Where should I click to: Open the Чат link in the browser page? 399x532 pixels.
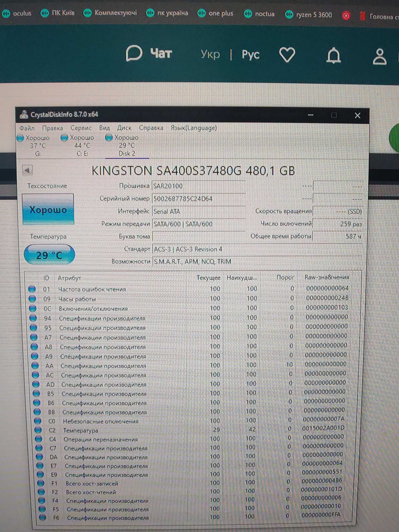[149, 53]
